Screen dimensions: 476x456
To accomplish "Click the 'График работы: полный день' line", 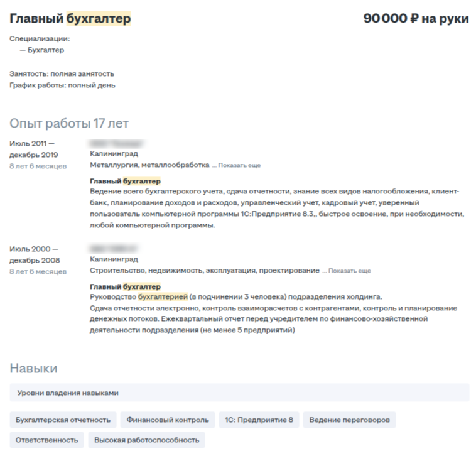I will point(62,85).
